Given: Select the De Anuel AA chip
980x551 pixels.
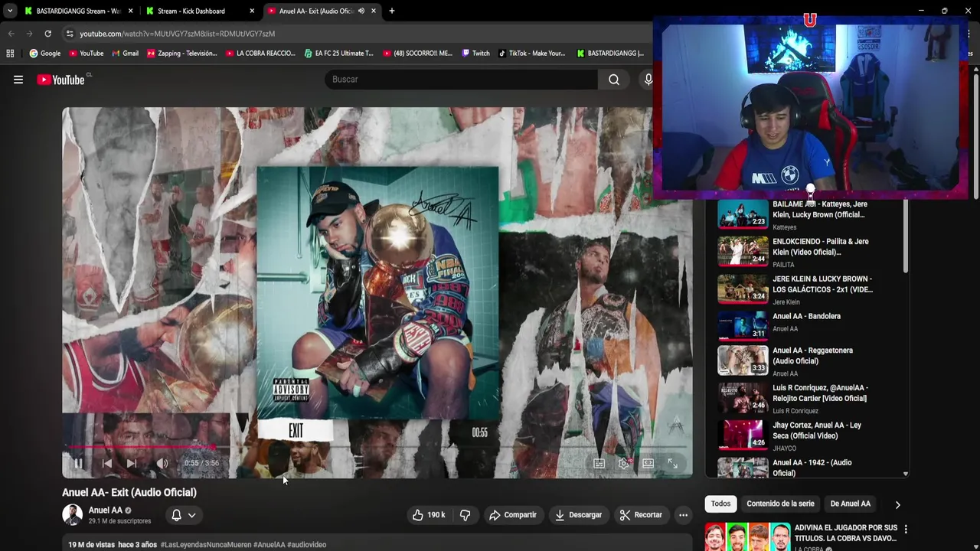Looking at the screenshot, I should [851, 504].
